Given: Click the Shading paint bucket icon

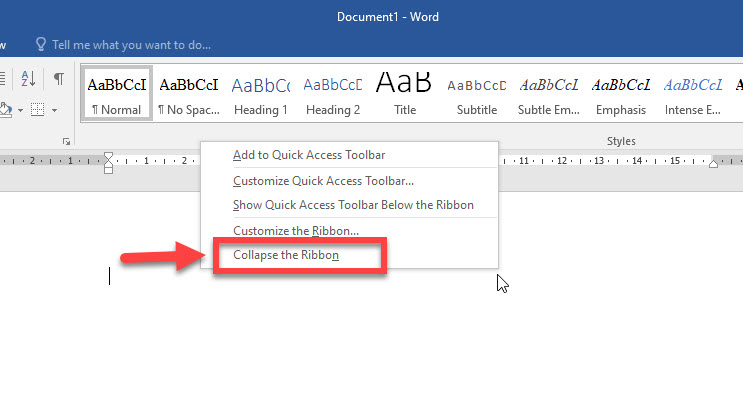Looking at the screenshot, I should click(6, 110).
